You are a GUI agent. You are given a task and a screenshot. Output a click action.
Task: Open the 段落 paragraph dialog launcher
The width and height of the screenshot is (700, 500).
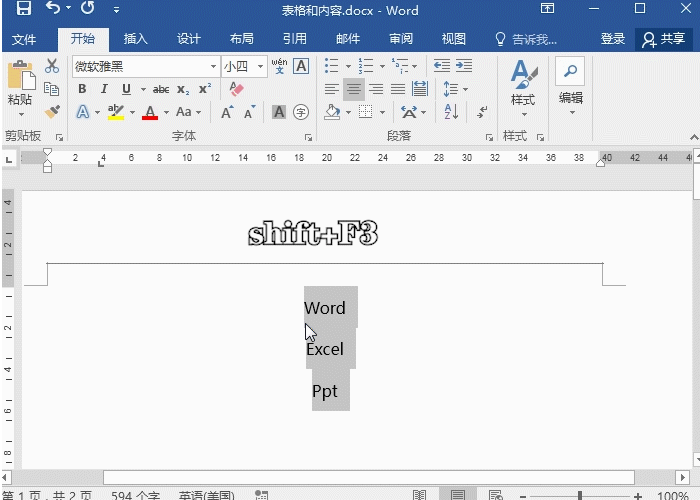point(489,138)
